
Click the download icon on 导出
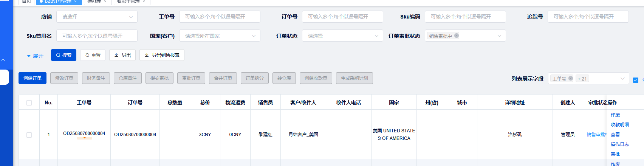(116, 55)
